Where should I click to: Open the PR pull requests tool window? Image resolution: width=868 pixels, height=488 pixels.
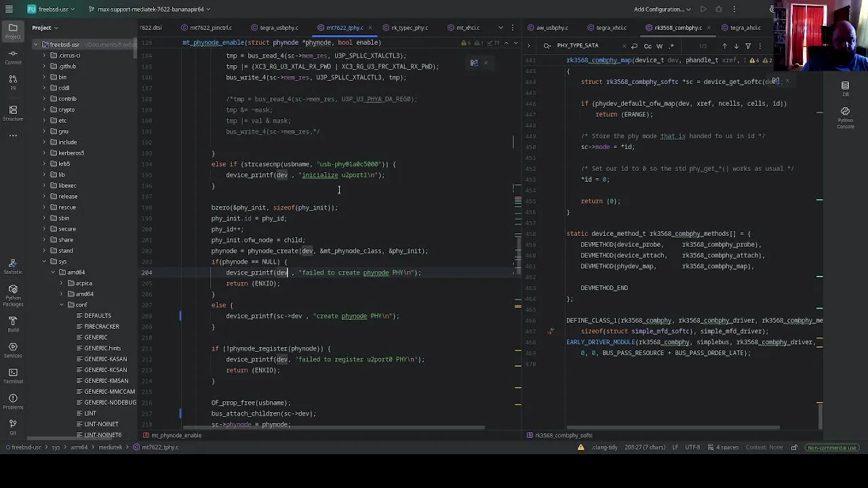click(x=13, y=82)
